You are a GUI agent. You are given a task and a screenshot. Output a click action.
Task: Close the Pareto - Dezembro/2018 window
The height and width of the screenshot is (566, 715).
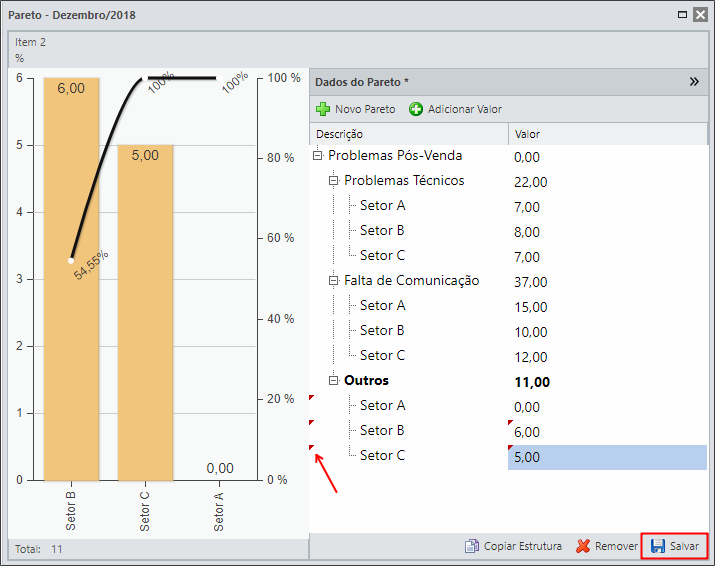[x=700, y=15]
